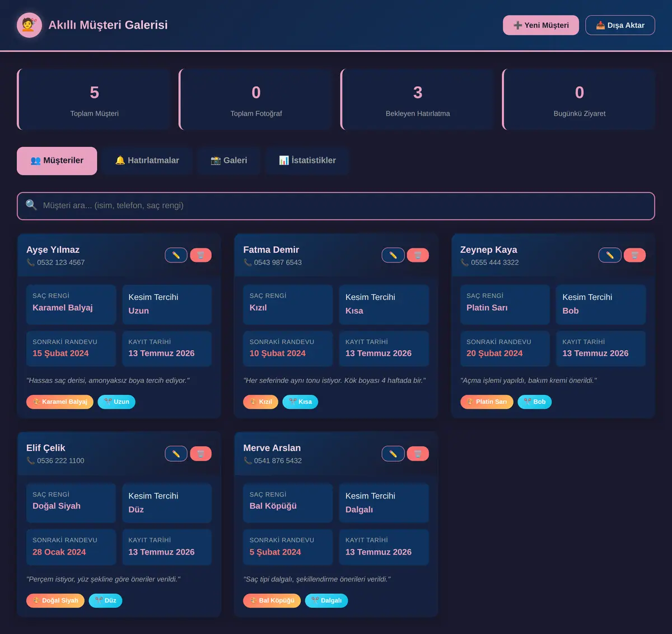This screenshot has height=634, width=672.
Task: Click the Bekleyen Hatırlatma stat card
Action: point(417,100)
